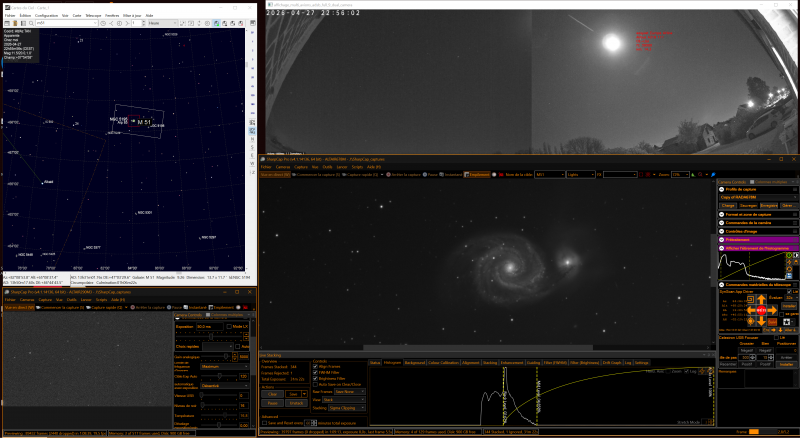Click Instantané snapshot in main SharpCap toolbar
The image size is (800, 438).
point(451,175)
